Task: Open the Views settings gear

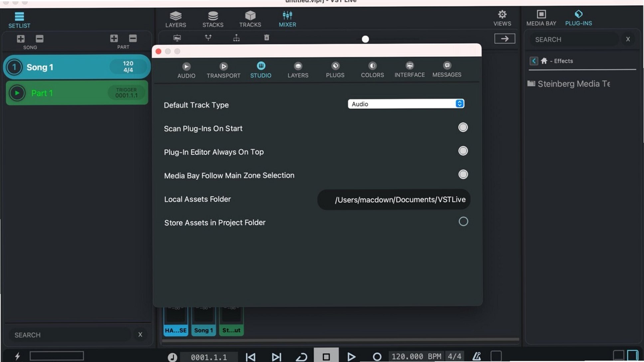Action: coord(502,18)
